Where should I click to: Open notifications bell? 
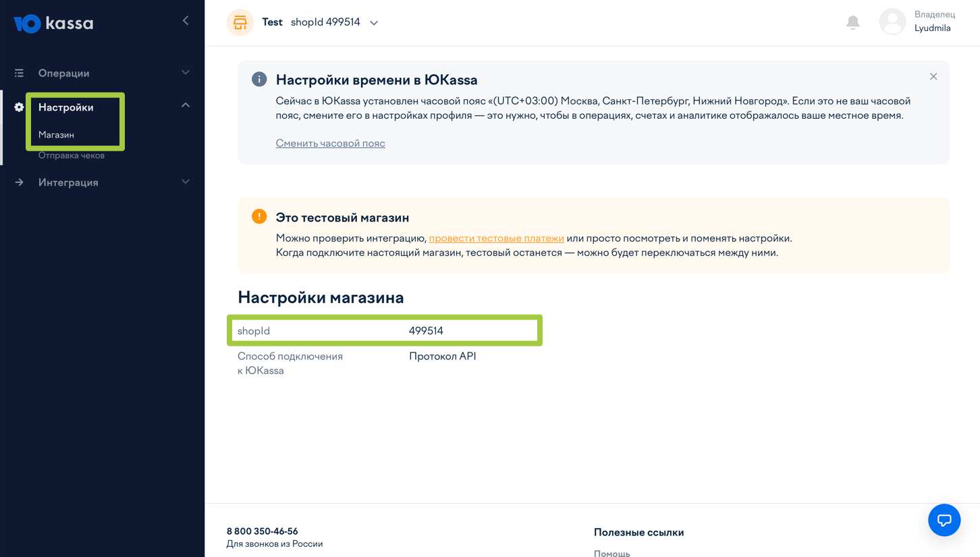853,22
